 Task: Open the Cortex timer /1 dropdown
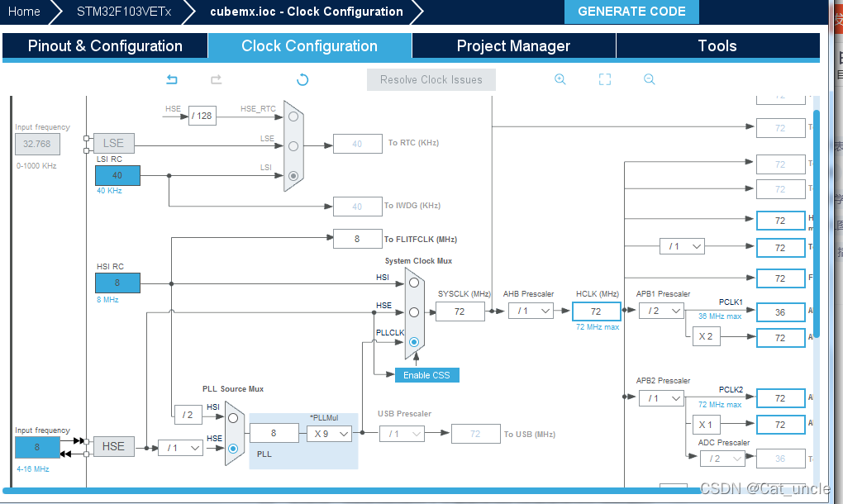(x=682, y=246)
